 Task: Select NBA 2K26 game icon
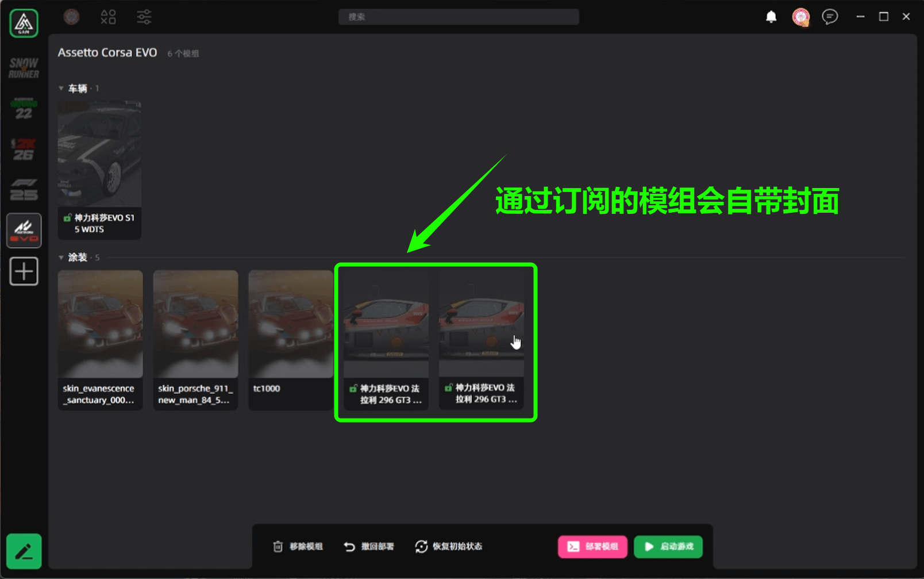[24, 149]
